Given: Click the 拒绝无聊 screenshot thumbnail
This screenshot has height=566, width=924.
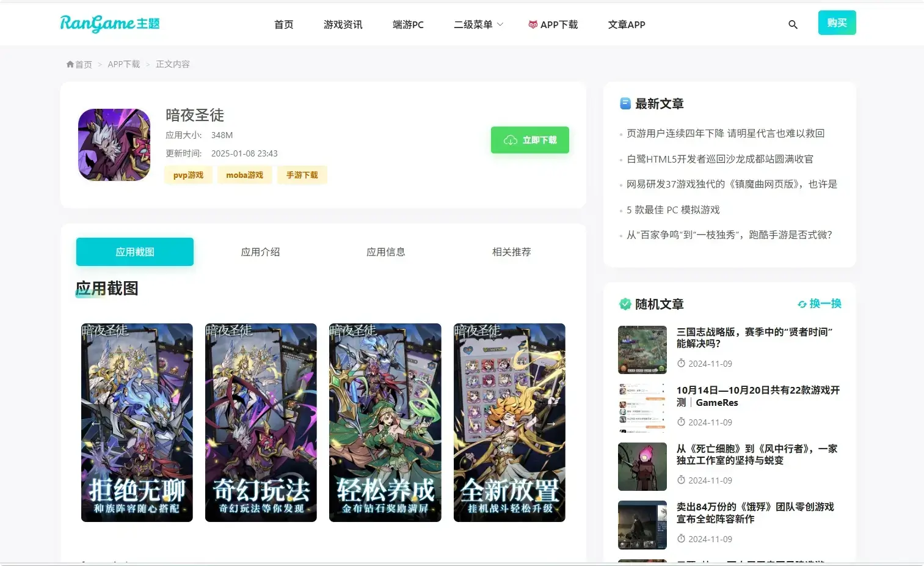Looking at the screenshot, I should (x=137, y=422).
